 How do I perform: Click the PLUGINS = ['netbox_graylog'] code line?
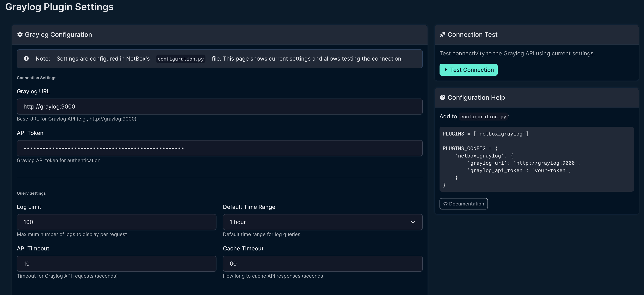pyautogui.click(x=485, y=134)
